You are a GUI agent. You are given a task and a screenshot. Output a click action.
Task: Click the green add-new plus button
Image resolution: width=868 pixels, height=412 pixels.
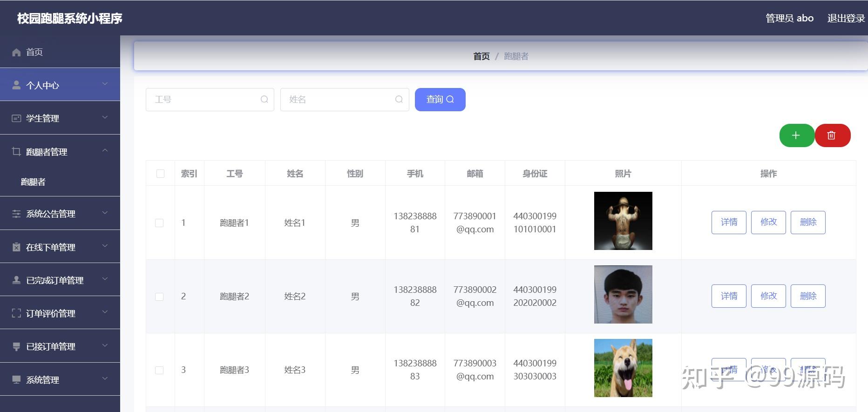coord(797,135)
